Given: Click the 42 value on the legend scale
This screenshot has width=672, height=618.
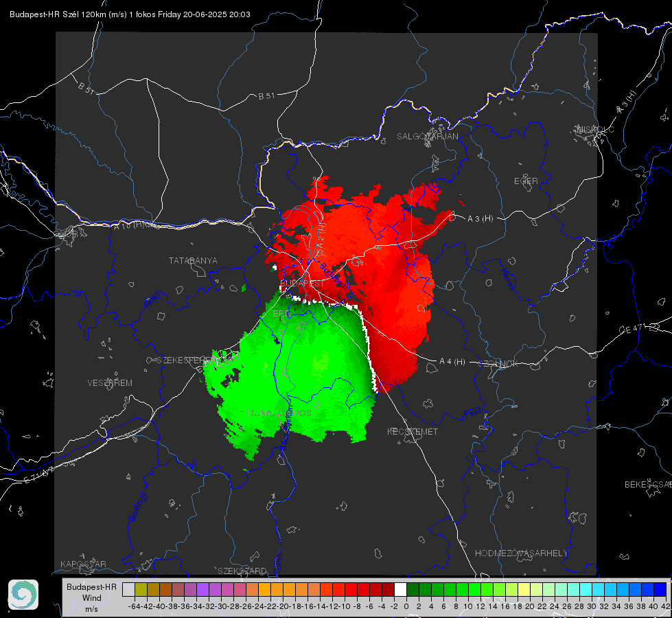Looking at the screenshot, I should tap(666, 606).
